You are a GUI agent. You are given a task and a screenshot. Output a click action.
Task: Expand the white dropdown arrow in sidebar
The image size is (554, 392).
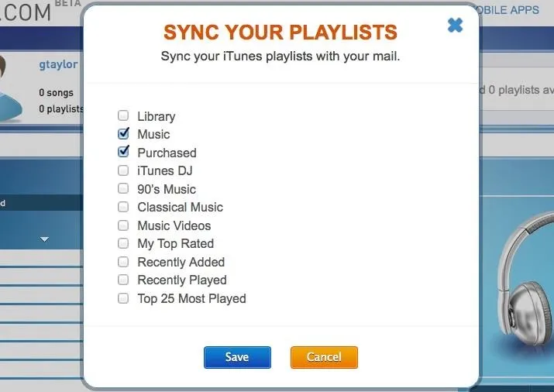44,239
